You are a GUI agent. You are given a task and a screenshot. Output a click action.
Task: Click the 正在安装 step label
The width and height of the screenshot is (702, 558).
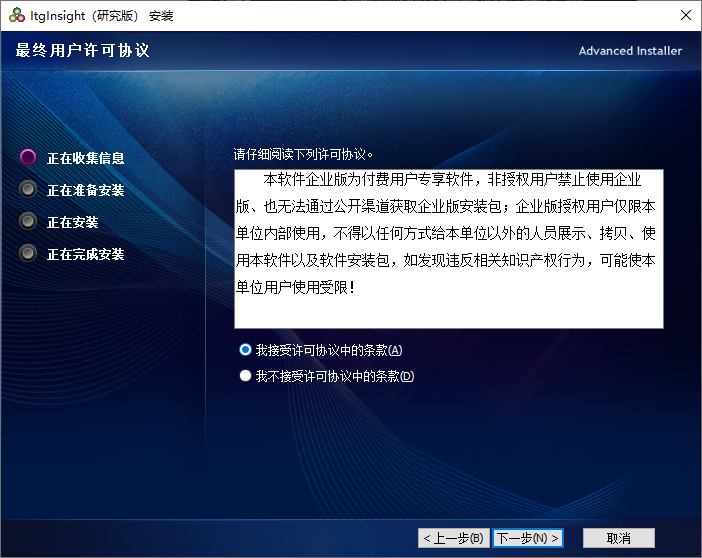pyautogui.click(x=73, y=222)
